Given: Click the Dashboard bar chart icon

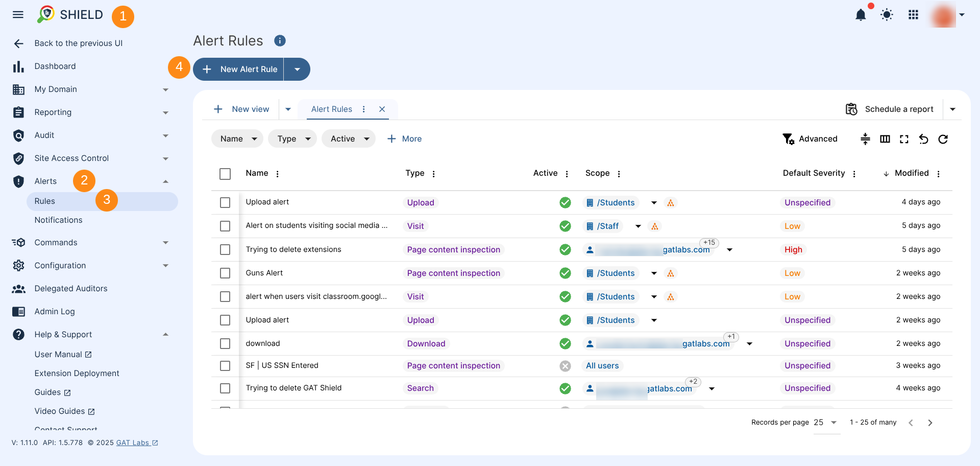Looking at the screenshot, I should (18, 66).
